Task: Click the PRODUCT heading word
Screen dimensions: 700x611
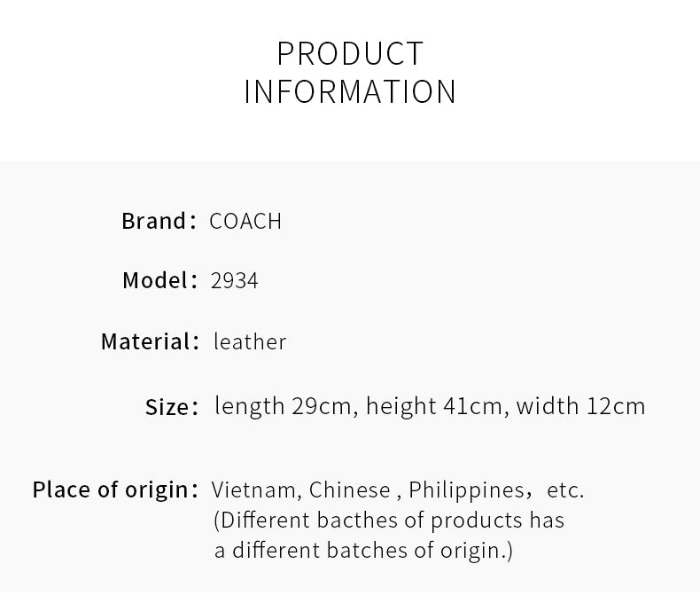Action: point(350,53)
